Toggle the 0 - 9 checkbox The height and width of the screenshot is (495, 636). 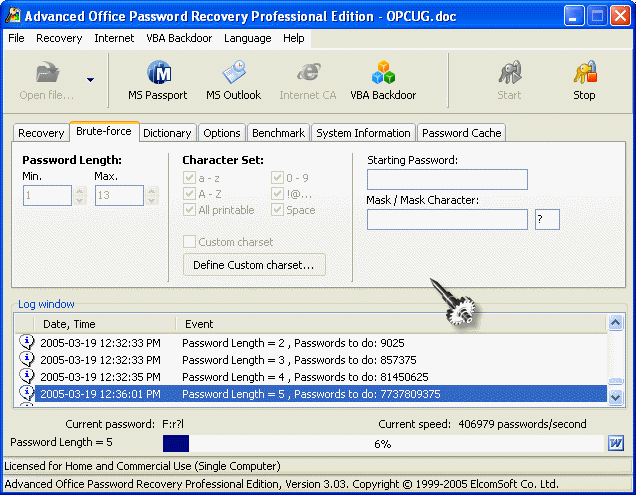[277, 177]
